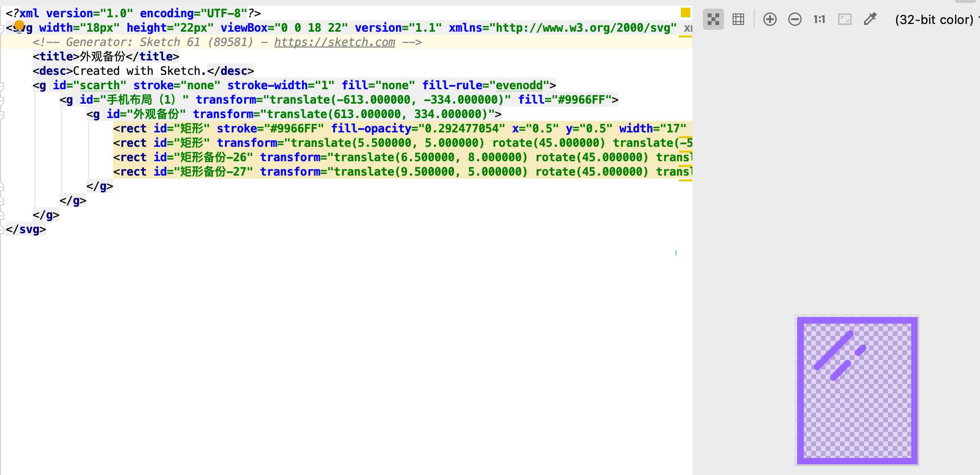The height and width of the screenshot is (475, 980).
Task: Click the closing </svg> tag
Action: [x=26, y=229]
